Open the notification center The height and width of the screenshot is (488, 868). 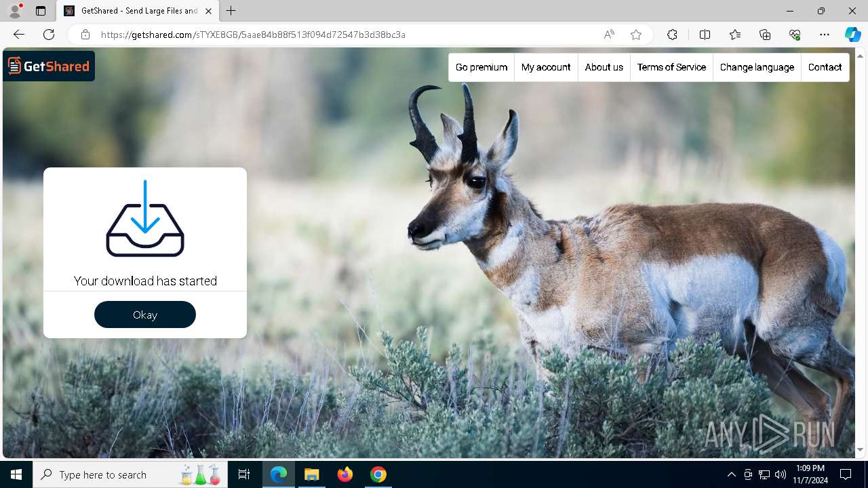(x=846, y=474)
